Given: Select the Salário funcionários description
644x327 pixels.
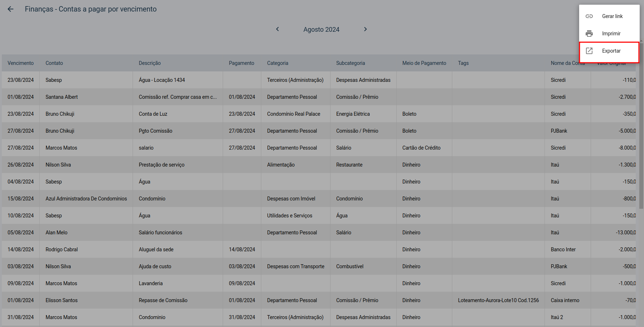Looking at the screenshot, I should (160, 233).
